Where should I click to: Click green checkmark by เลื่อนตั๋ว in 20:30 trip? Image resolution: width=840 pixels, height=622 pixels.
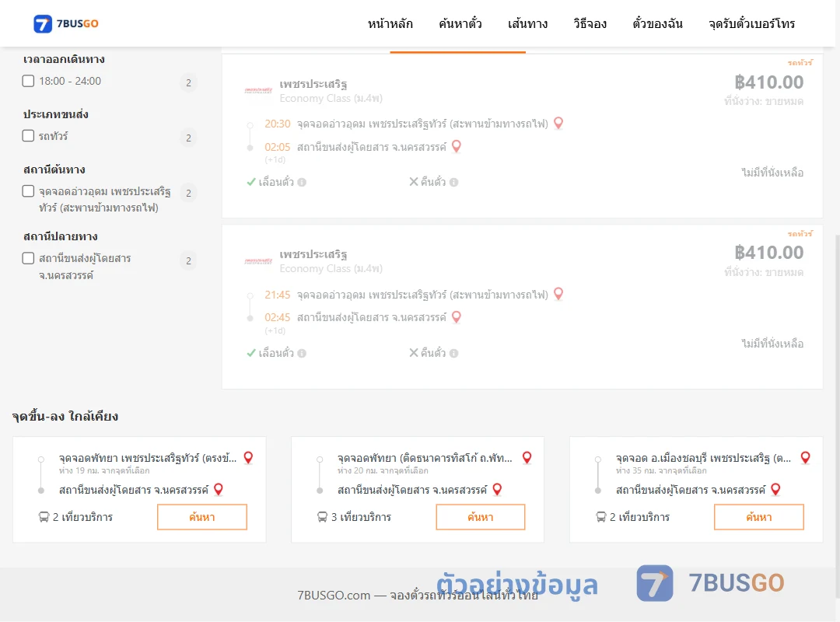click(250, 182)
